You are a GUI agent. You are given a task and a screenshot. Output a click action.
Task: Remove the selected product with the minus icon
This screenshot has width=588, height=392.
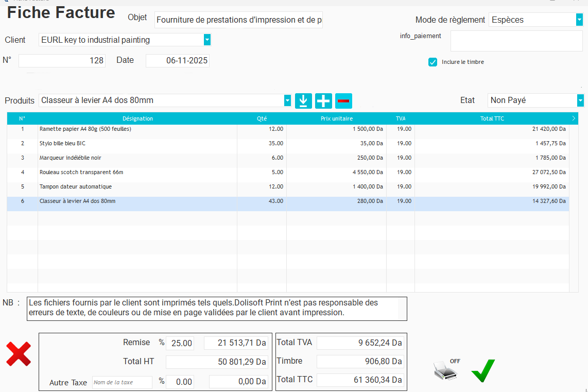tap(343, 100)
